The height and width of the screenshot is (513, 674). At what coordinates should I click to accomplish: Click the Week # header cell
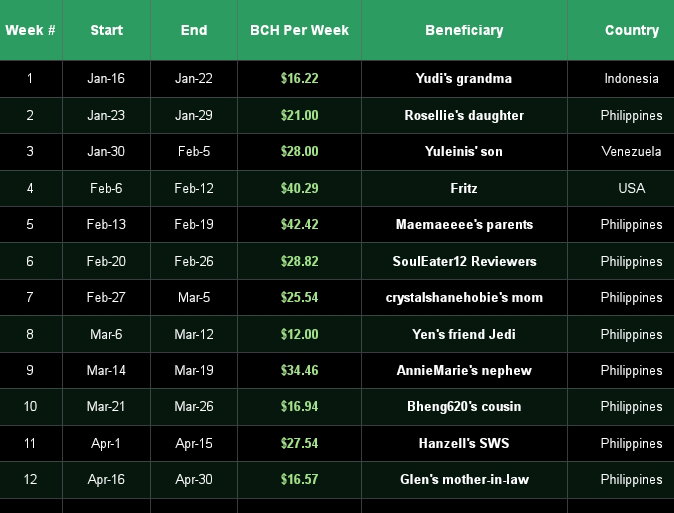pos(31,30)
